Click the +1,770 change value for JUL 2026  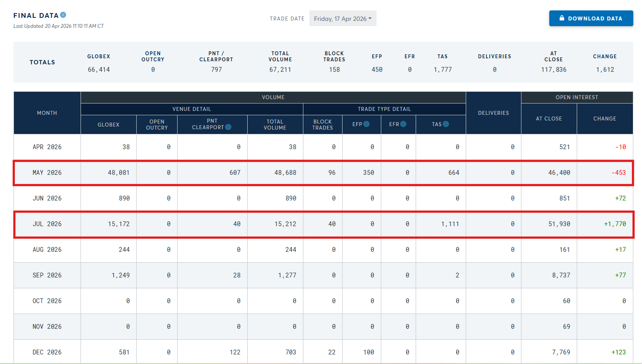(x=615, y=224)
